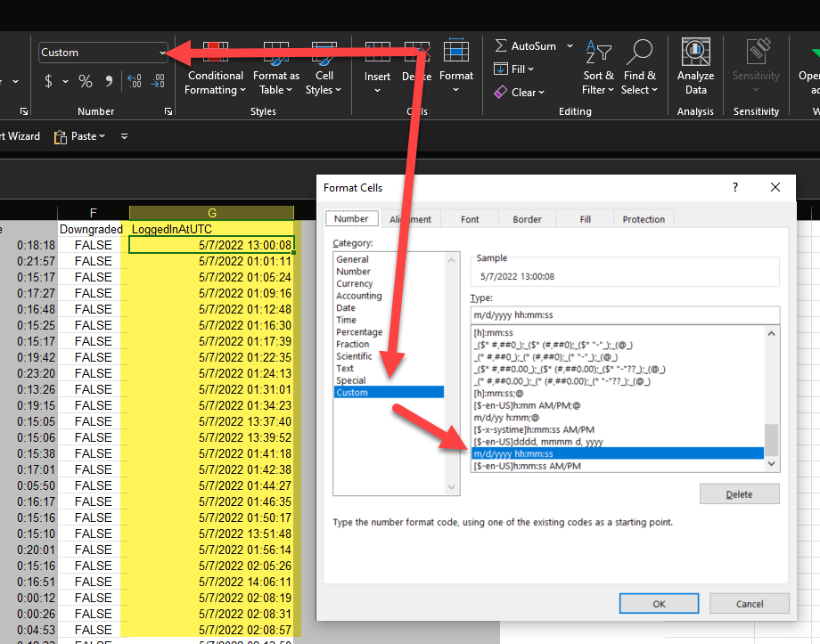Switch to the Border tab

click(527, 219)
